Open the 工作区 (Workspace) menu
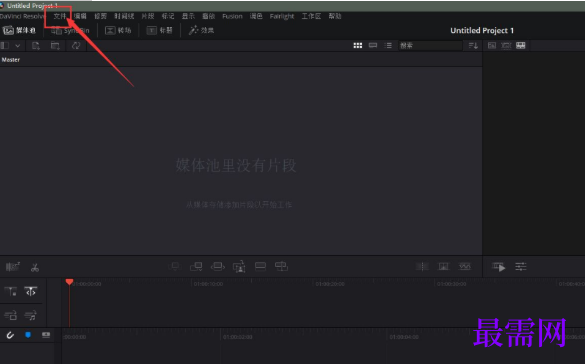Viewport: 585px width, 364px height. tap(311, 16)
